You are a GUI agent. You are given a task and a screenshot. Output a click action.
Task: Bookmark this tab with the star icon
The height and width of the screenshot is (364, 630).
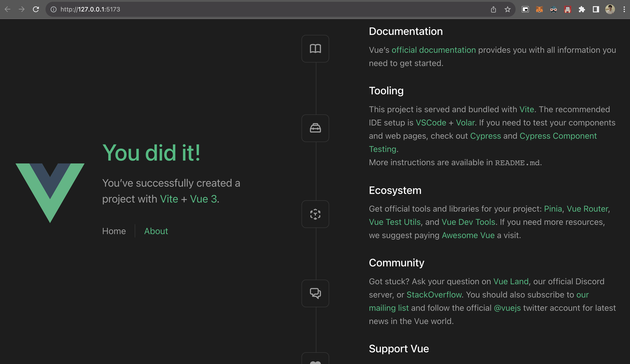click(x=507, y=9)
